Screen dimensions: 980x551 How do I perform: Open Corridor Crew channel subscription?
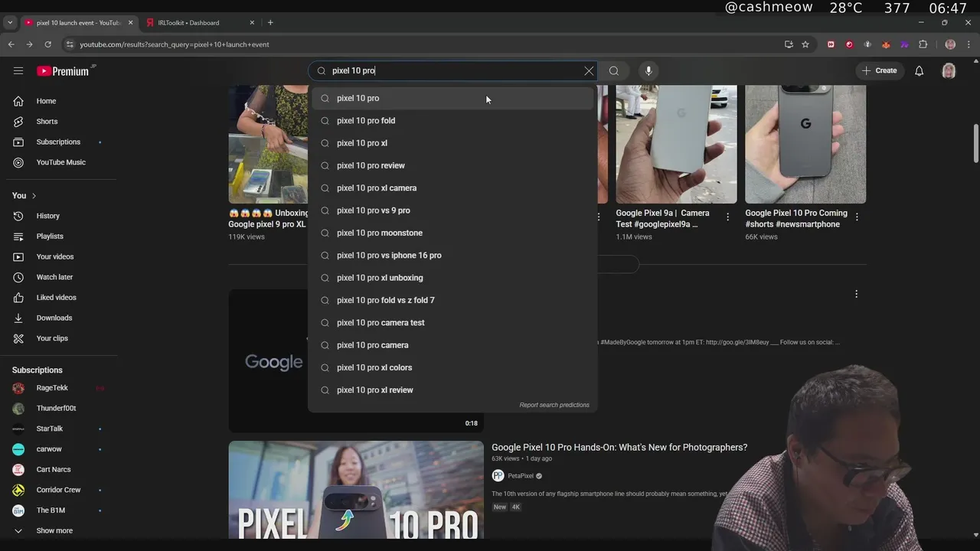(x=60, y=490)
